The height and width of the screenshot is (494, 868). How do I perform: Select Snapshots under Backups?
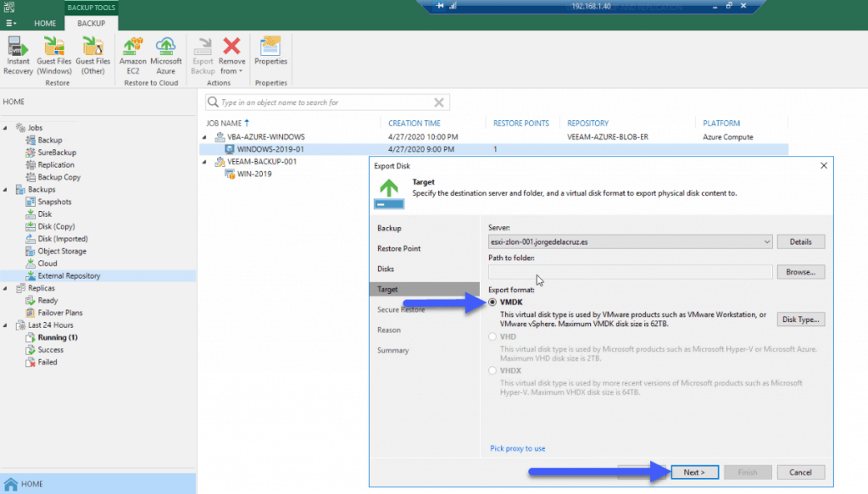click(x=54, y=202)
